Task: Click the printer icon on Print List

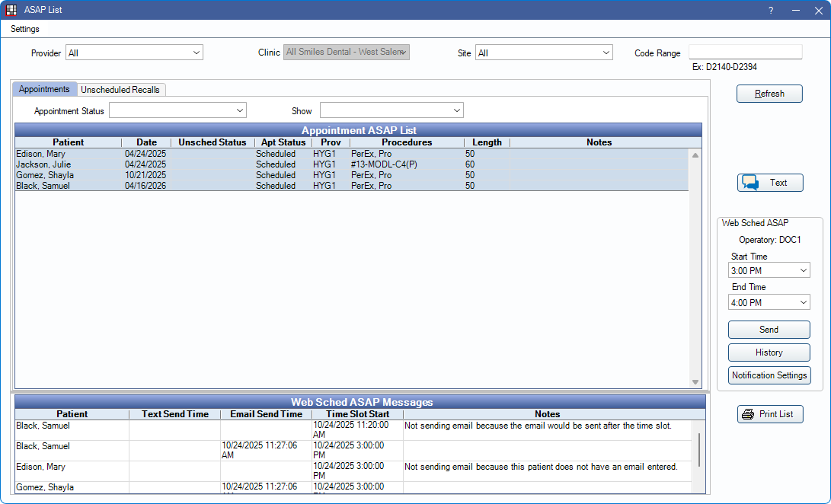Action: coord(748,414)
